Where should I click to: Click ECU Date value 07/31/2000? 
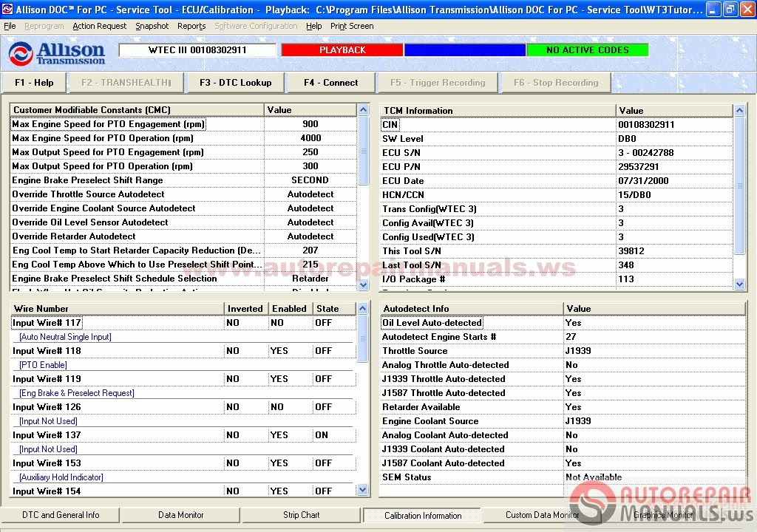tap(644, 180)
